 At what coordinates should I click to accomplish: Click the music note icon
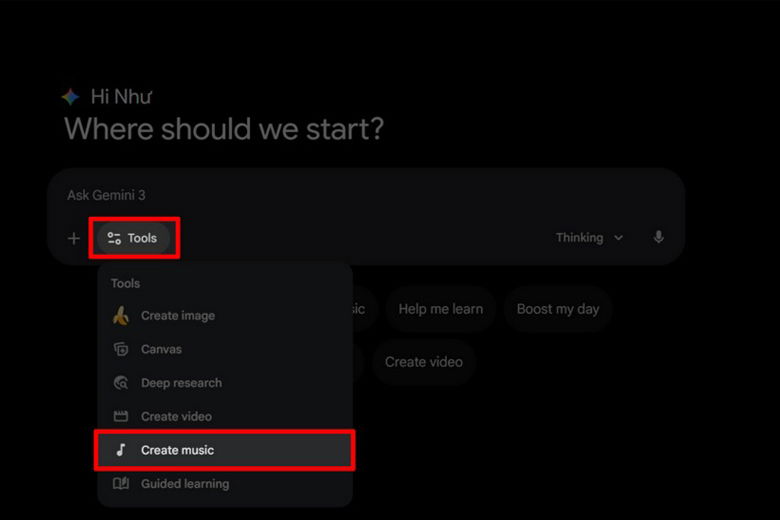[x=121, y=450]
